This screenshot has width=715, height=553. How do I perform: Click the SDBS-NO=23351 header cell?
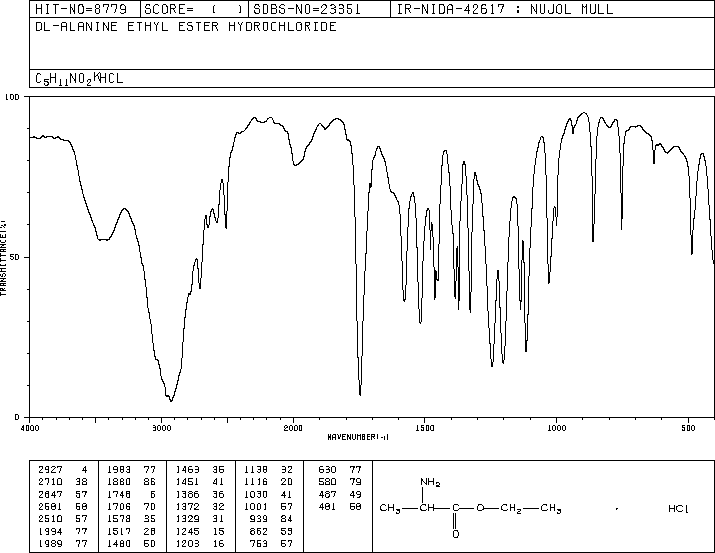tap(305, 10)
